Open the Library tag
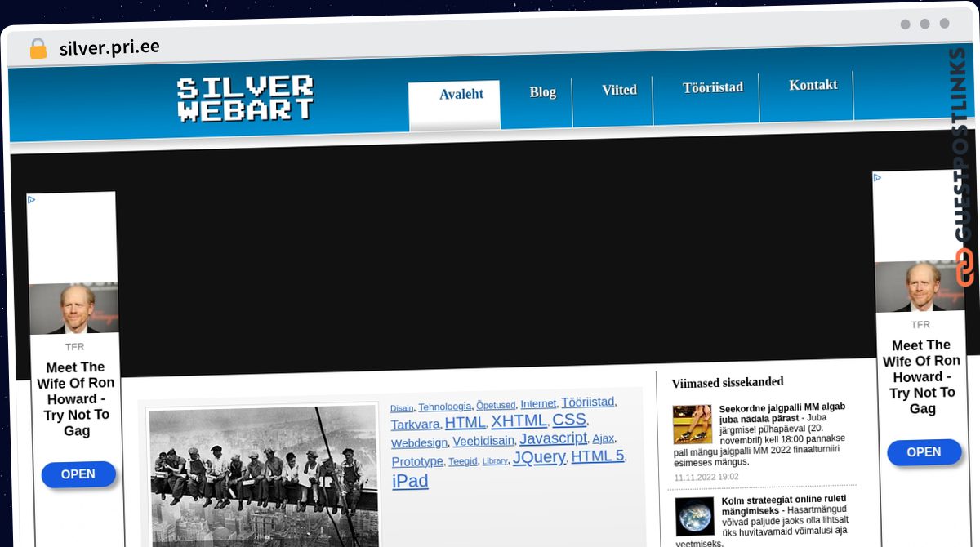 coord(495,461)
